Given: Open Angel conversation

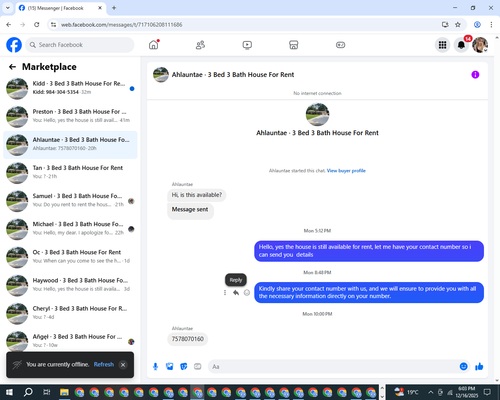Looking at the screenshot, I should pyautogui.click(x=70, y=341).
